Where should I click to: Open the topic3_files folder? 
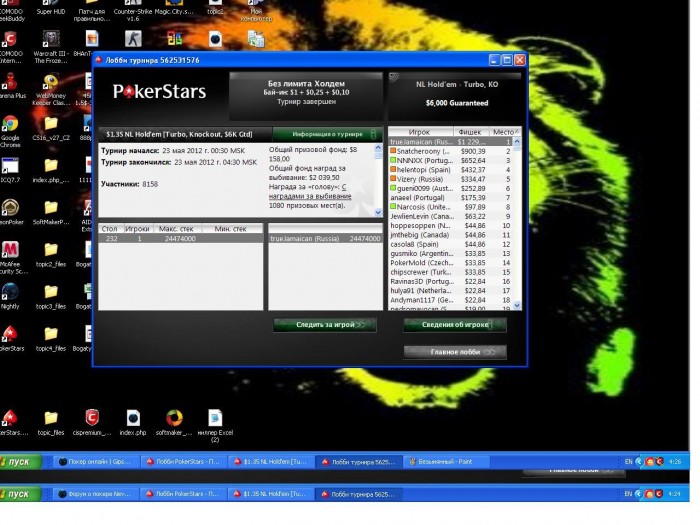click(51, 296)
